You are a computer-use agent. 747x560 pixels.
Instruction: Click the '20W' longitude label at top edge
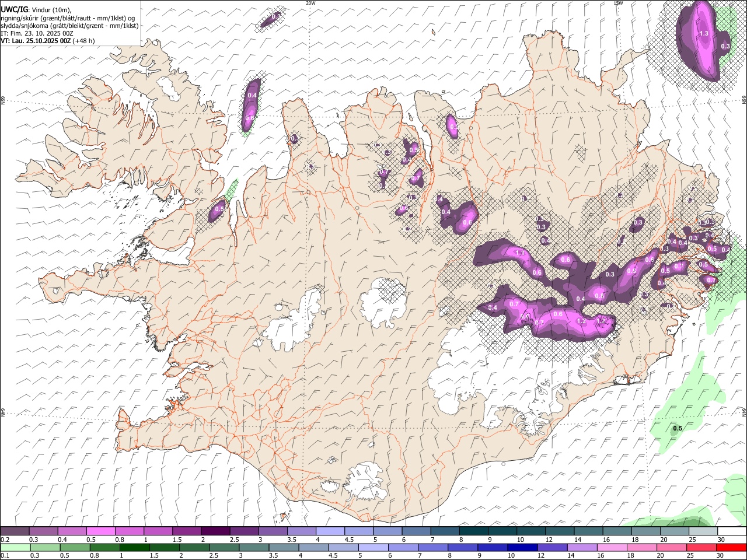[310, 3]
